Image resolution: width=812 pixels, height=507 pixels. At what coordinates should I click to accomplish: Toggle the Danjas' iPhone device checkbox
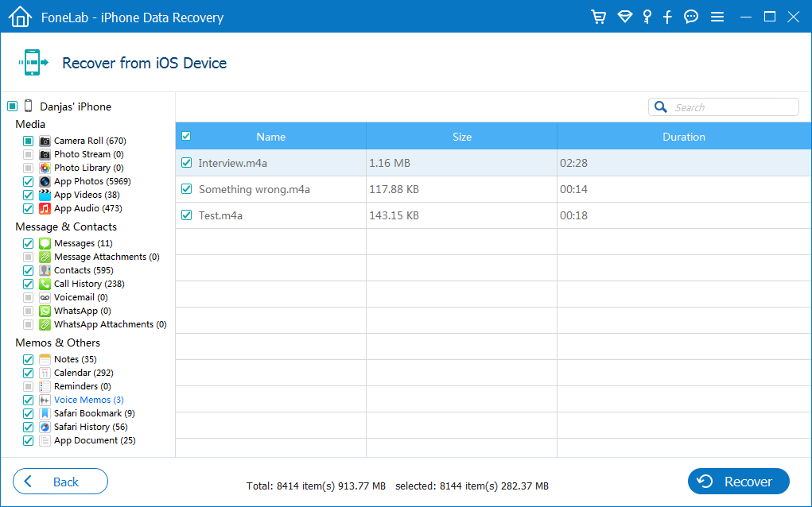click(12, 106)
